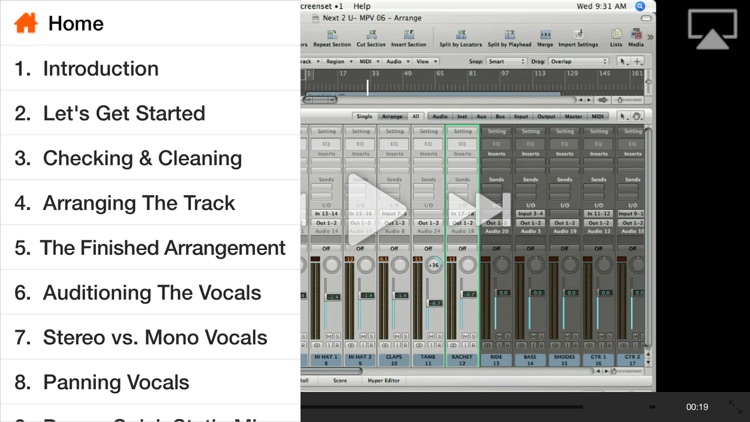Open the Drag Overlap dropdown

578,61
